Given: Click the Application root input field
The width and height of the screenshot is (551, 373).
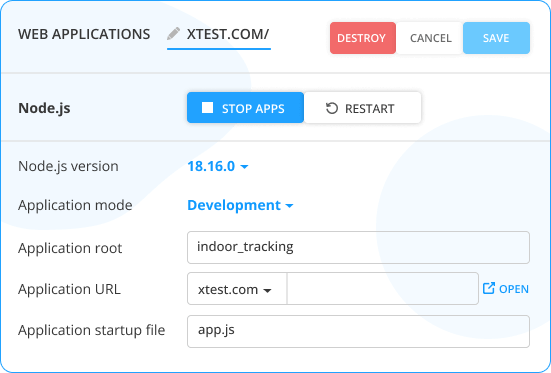Looking at the screenshot, I should [358, 247].
